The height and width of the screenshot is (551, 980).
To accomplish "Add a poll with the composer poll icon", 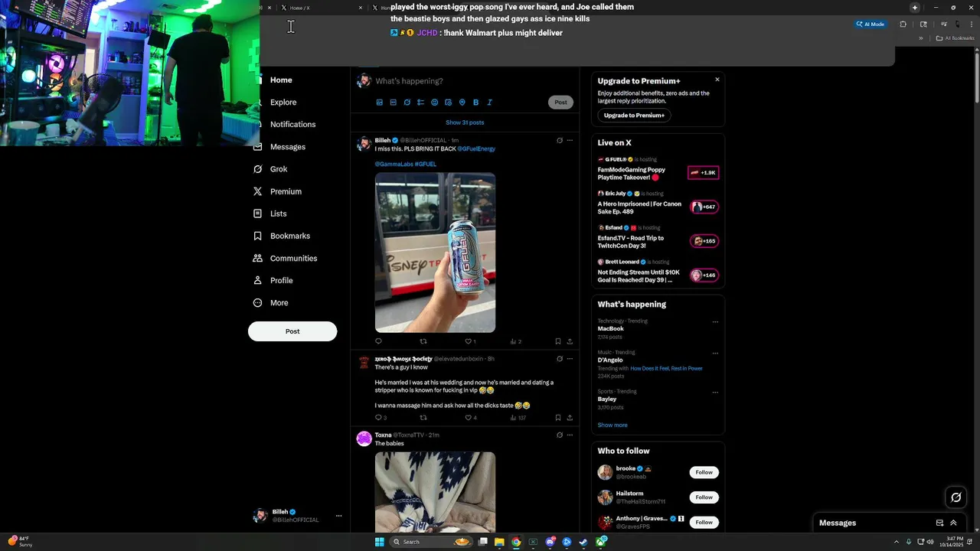I will coord(421,103).
